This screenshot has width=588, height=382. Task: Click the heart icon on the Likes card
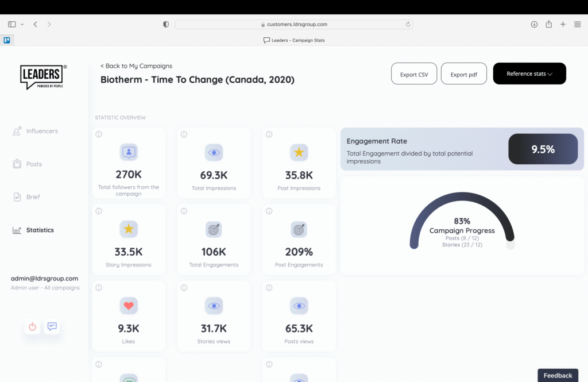tap(129, 306)
